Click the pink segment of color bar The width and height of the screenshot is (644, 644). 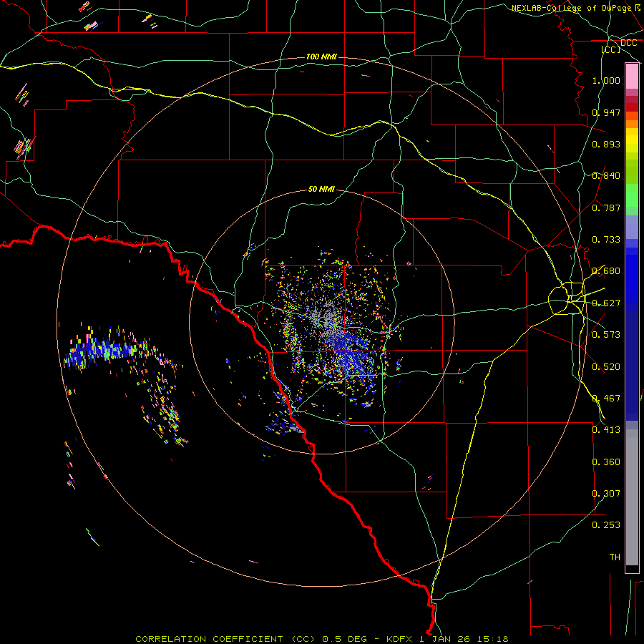[x=632, y=77]
